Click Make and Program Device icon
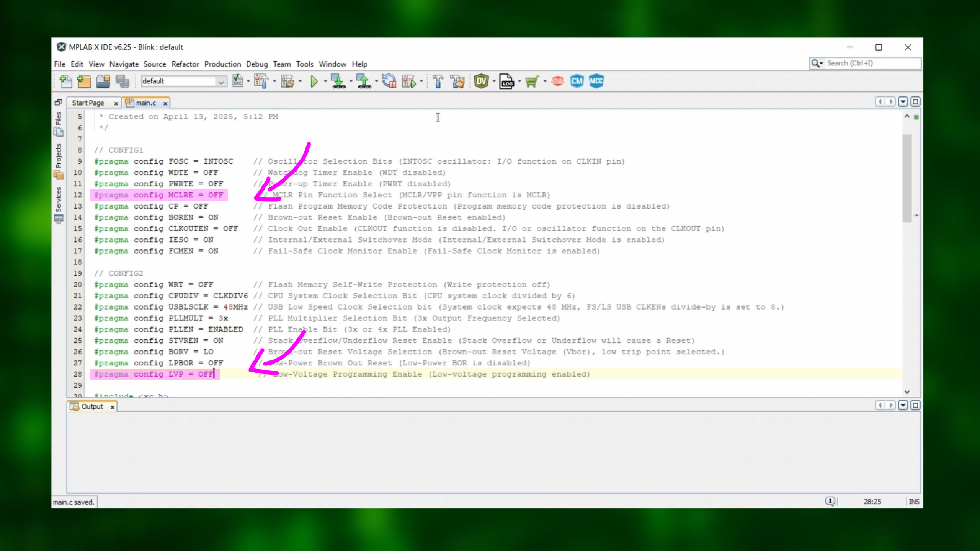This screenshot has height=551, width=980. (338, 81)
